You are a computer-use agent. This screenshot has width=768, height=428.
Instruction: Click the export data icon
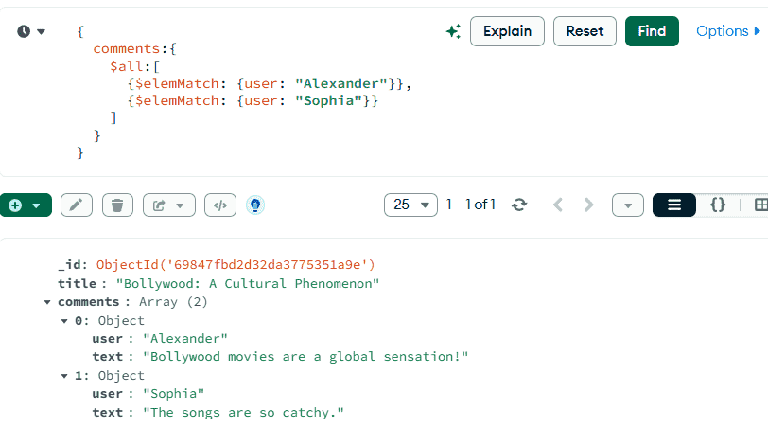pyautogui.click(x=159, y=205)
